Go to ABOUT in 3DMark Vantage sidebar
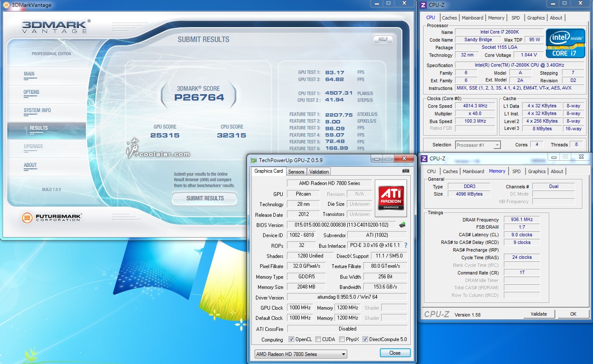Image resolution: width=593 pixels, height=364 pixels. point(30,165)
